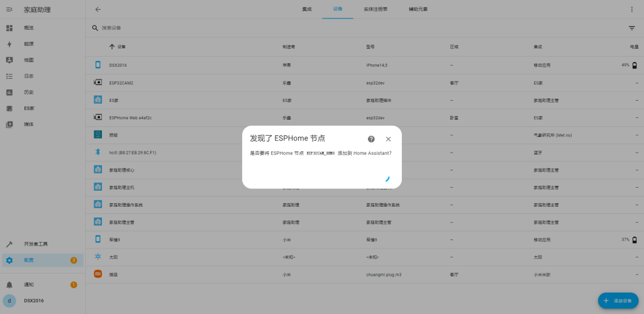Screen dimensions: 644x314
Task: Click the sun icon for 太阳 row
Action: pyautogui.click(x=98, y=257)
